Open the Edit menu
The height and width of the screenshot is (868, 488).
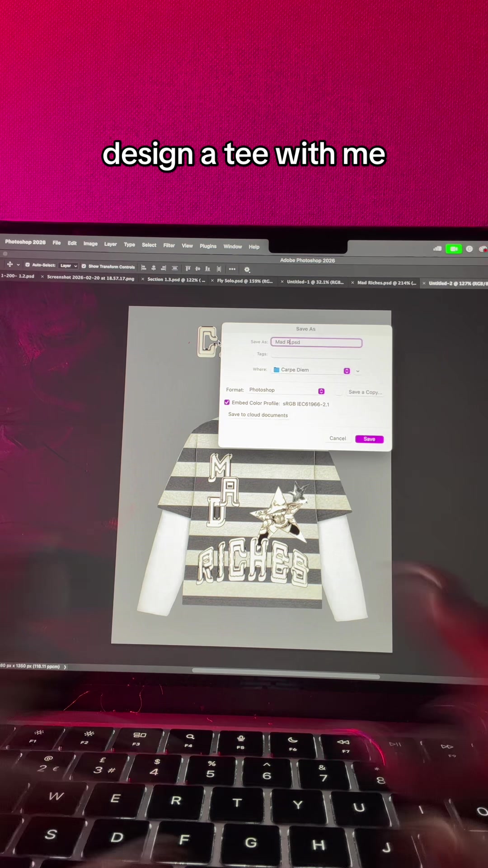[72, 243]
